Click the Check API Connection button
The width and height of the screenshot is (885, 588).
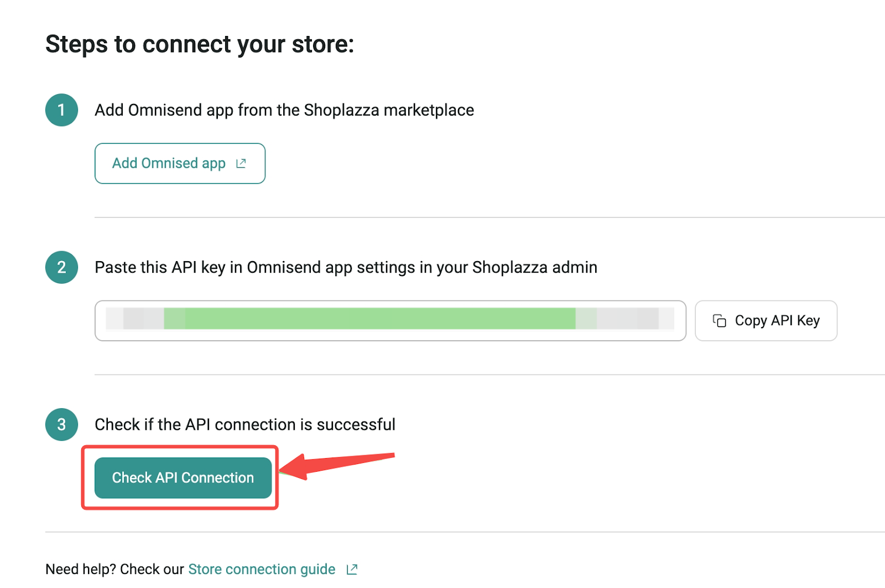183,478
